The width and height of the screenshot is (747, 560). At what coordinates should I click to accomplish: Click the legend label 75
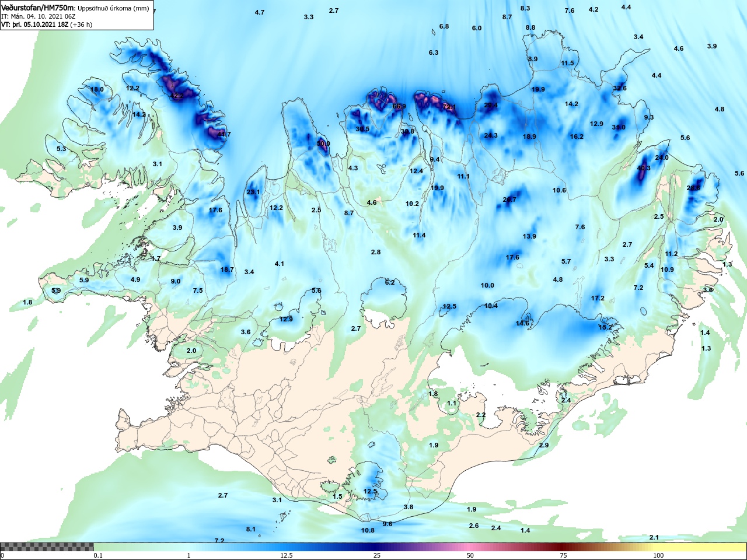(x=563, y=555)
